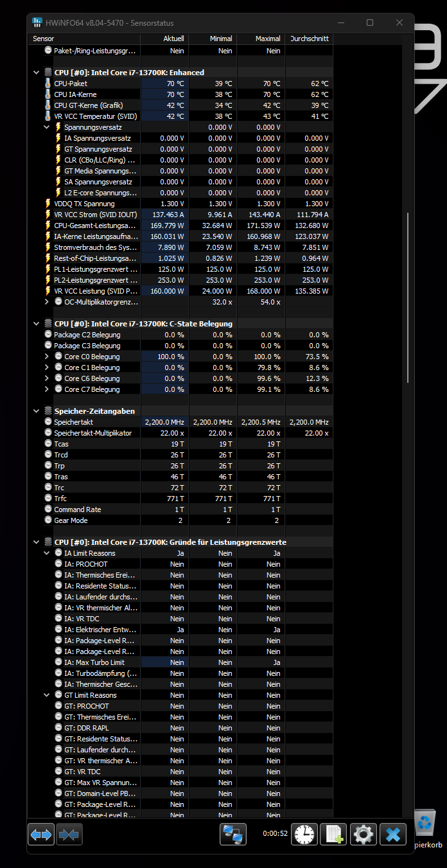Click chip icon of Speicher-Zeitangaben group
Screen dimensions: 447x868
pos(48,411)
